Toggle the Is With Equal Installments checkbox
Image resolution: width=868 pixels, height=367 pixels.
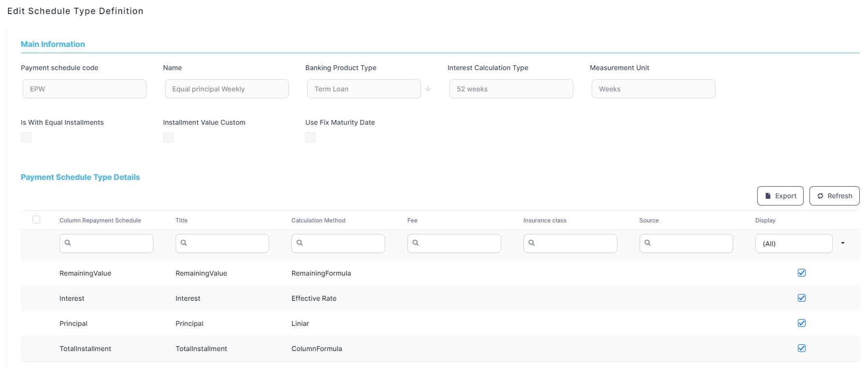(26, 137)
